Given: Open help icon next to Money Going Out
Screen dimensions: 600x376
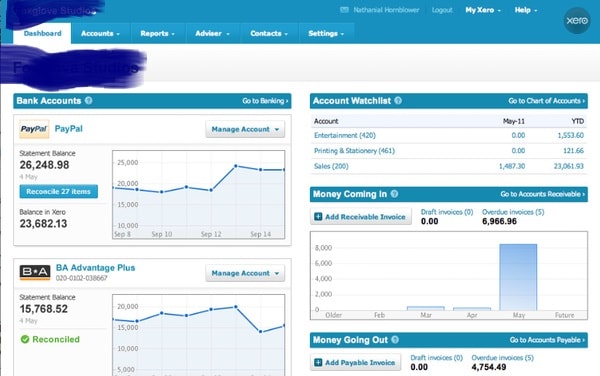Looking at the screenshot, I should [x=395, y=340].
